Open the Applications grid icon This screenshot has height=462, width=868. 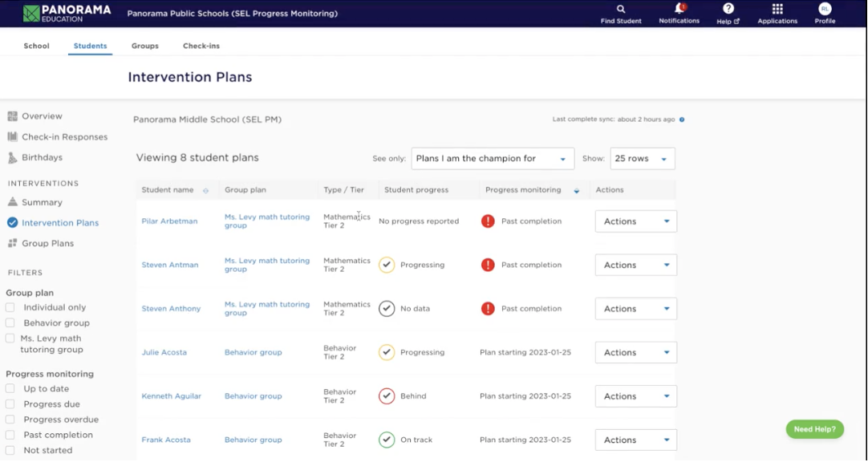777,9
